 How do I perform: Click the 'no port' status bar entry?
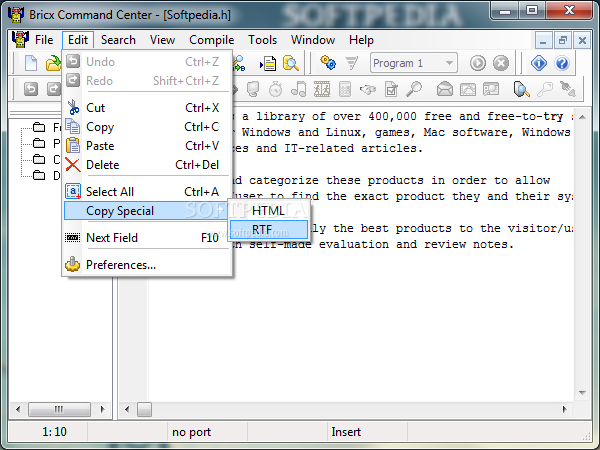(191, 432)
